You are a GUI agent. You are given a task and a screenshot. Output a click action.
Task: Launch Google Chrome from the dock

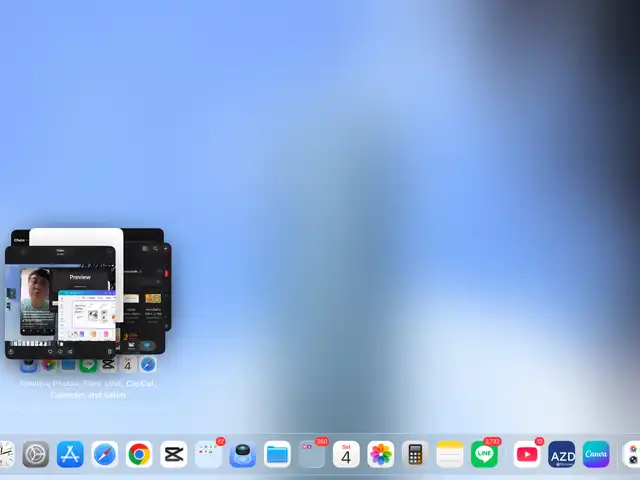click(x=139, y=455)
